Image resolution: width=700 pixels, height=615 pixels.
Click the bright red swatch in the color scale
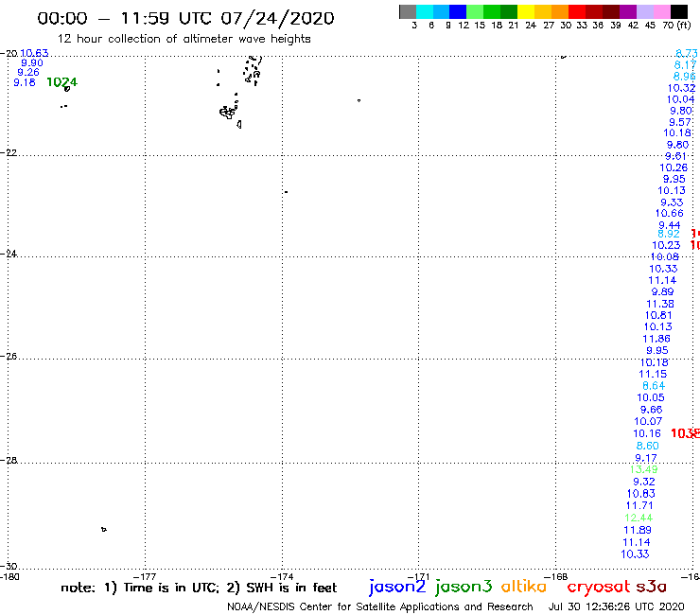click(x=577, y=11)
